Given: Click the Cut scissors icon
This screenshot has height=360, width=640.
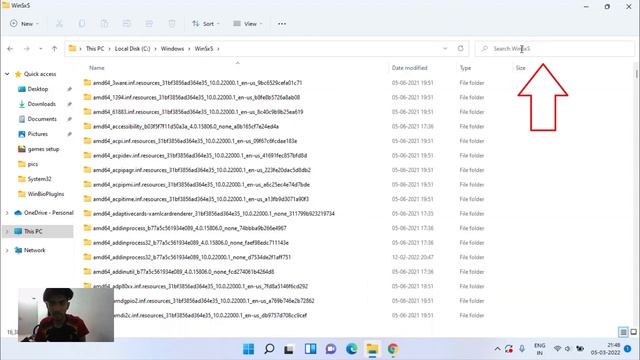Looking at the screenshot, I should (x=60, y=24).
